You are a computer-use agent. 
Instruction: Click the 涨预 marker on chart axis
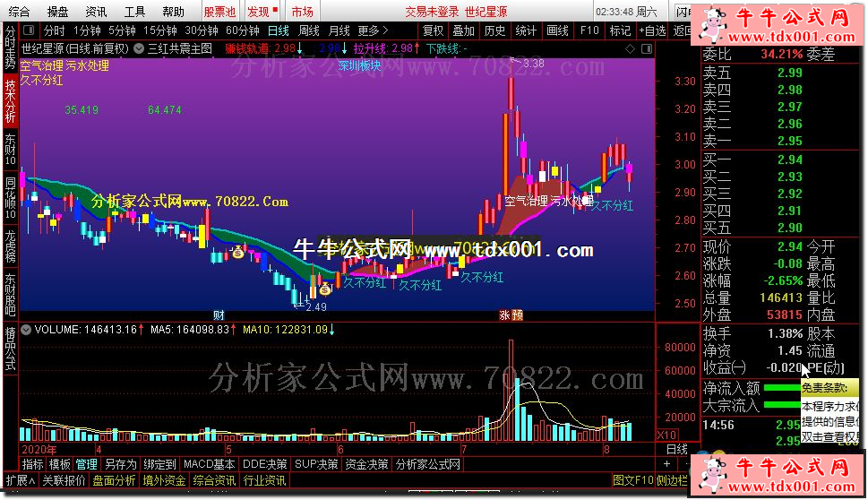click(511, 315)
